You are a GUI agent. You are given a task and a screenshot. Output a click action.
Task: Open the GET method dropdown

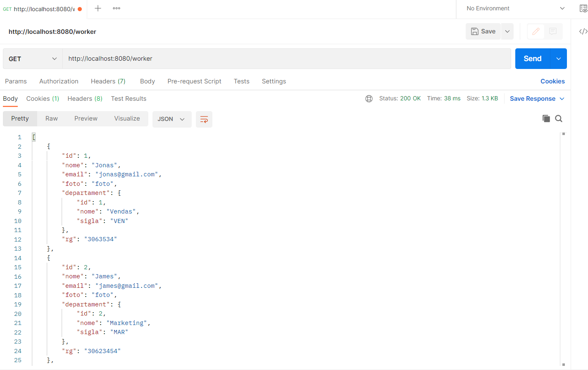[x=32, y=59]
